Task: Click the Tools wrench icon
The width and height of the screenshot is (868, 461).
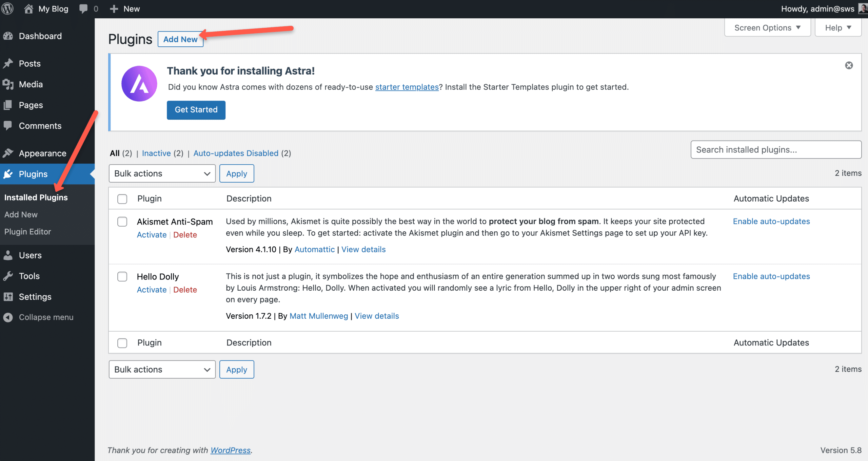Action: [8, 276]
